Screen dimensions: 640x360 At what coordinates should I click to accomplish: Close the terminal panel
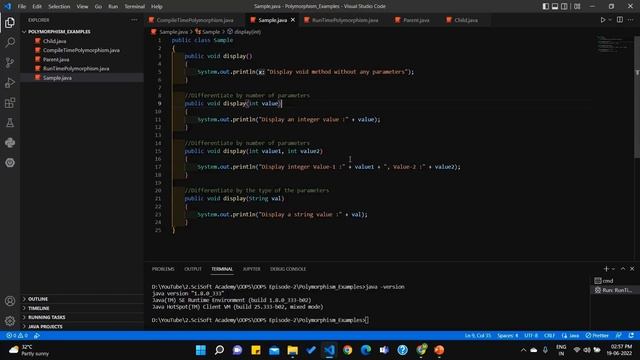tap(632, 269)
